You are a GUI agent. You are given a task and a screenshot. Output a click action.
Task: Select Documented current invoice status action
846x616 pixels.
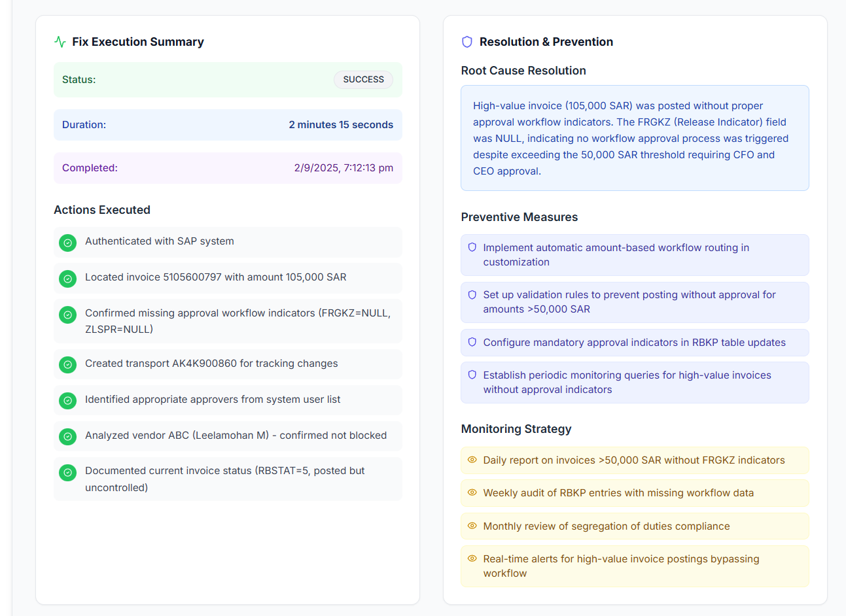(x=224, y=479)
